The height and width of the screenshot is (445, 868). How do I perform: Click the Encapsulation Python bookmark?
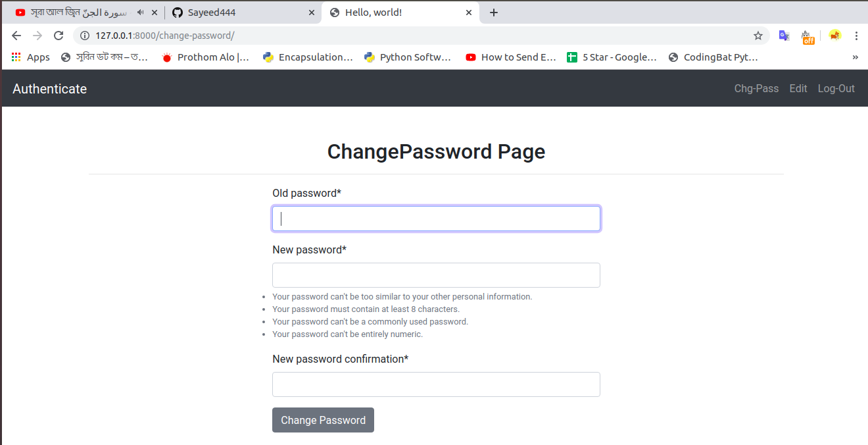307,57
